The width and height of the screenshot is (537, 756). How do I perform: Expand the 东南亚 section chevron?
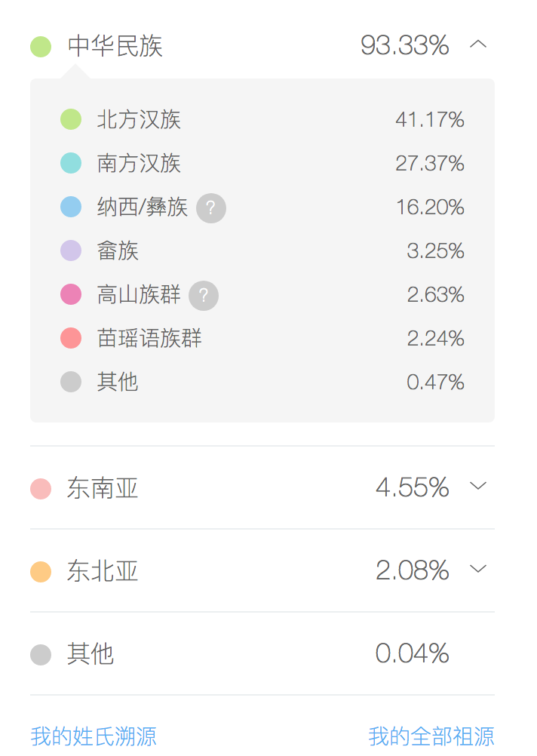[478, 486]
